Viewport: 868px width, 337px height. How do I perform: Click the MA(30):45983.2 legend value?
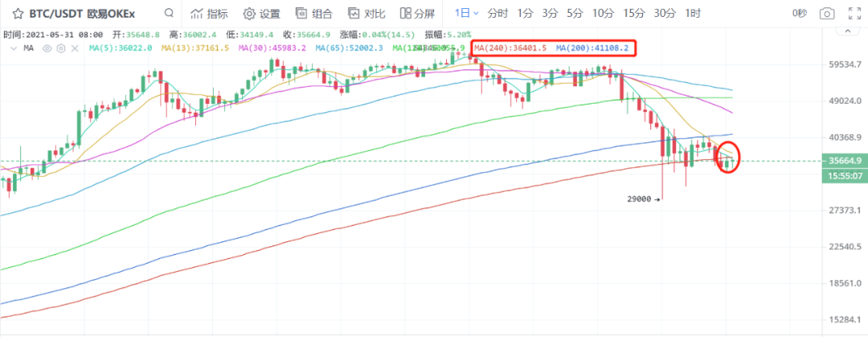(272, 49)
